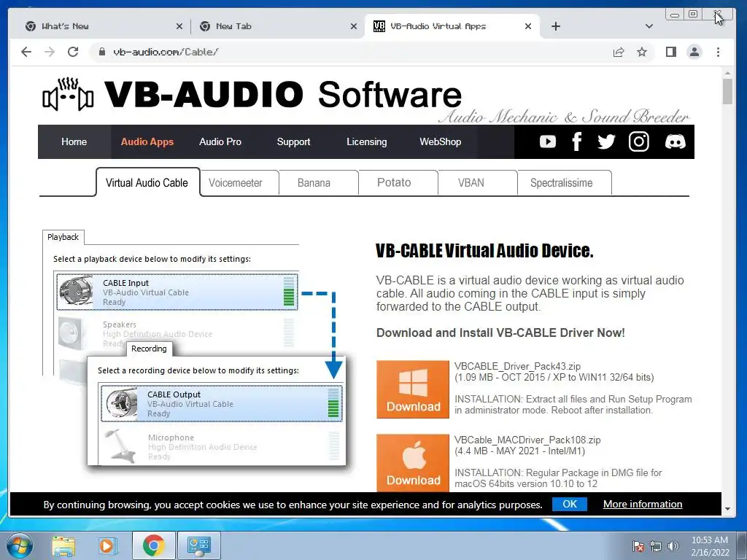Screen dimensions: 747x560
Task: Open the network tray icon
Action: [656, 546]
